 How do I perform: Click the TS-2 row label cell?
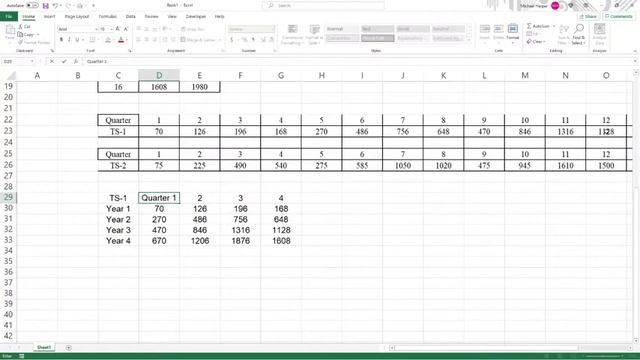coord(118,165)
